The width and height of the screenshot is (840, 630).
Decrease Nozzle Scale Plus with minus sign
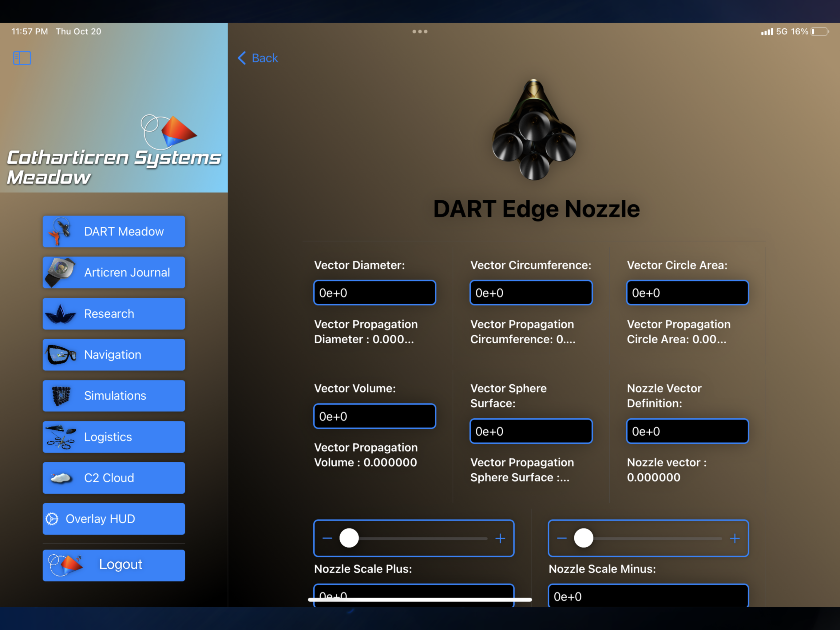tap(327, 538)
